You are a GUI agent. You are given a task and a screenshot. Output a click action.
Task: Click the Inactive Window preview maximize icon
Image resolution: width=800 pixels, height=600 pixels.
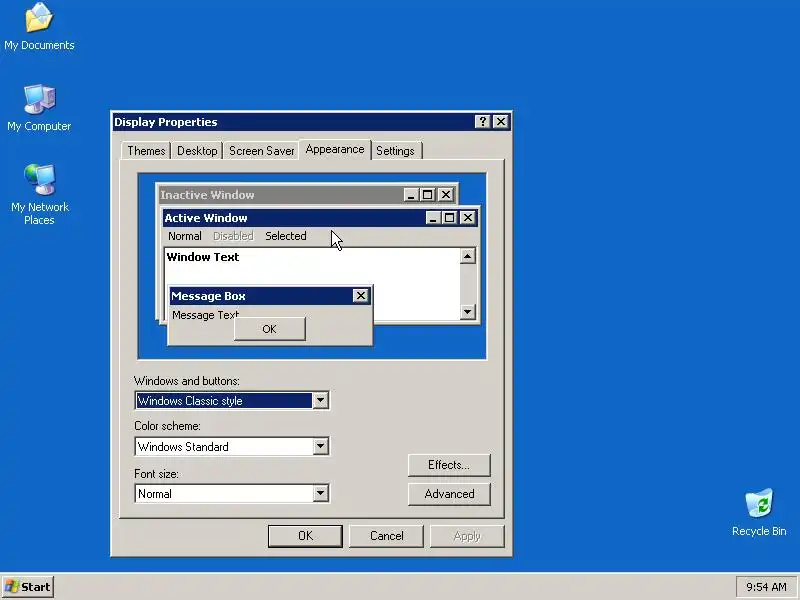pos(428,194)
